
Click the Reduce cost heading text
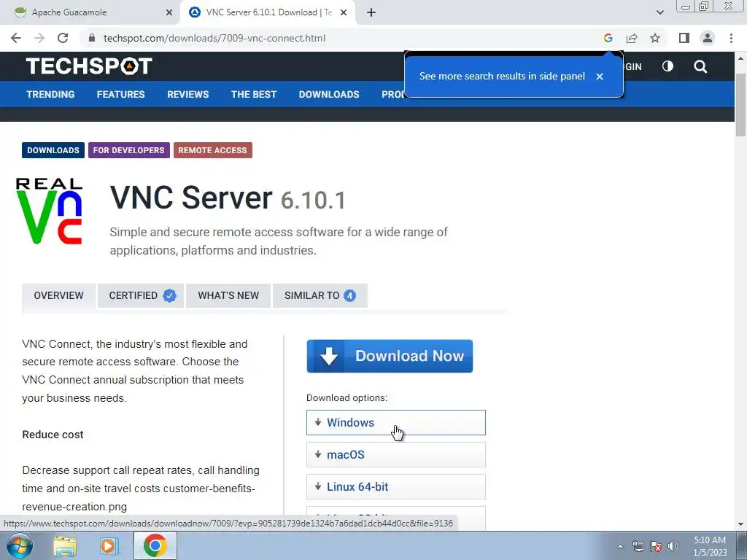pyautogui.click(x=53, y=435)
